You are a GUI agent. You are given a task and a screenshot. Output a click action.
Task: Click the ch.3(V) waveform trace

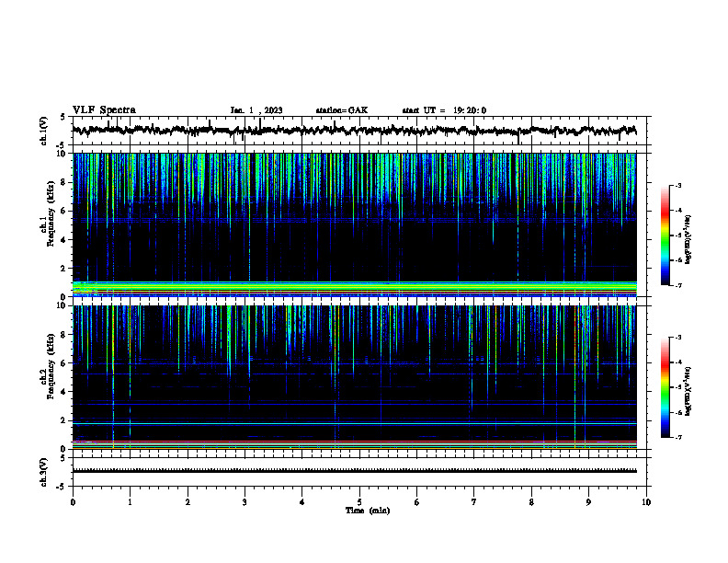click(x=354, y=471)
